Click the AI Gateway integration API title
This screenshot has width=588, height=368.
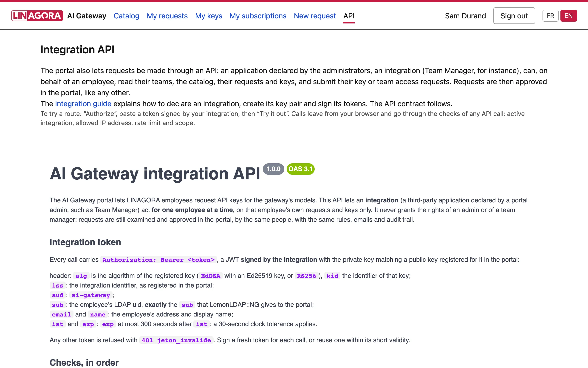(x=155, y=174)
